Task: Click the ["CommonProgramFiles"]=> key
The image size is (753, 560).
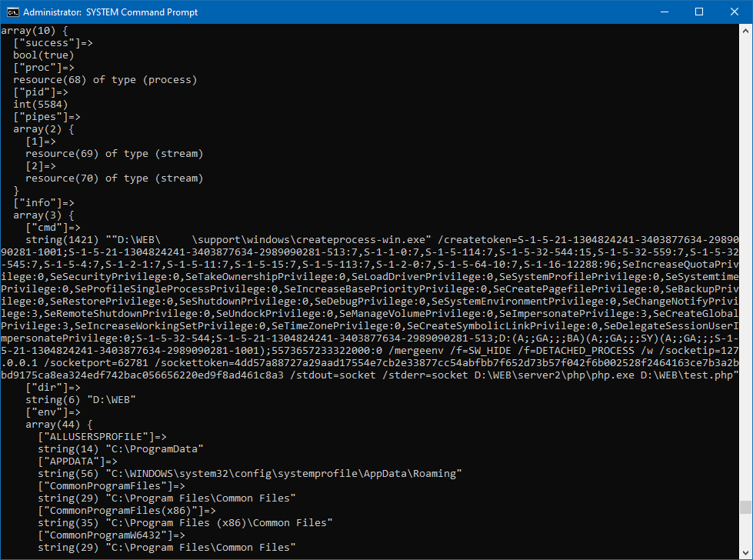Action: point(112,485)
